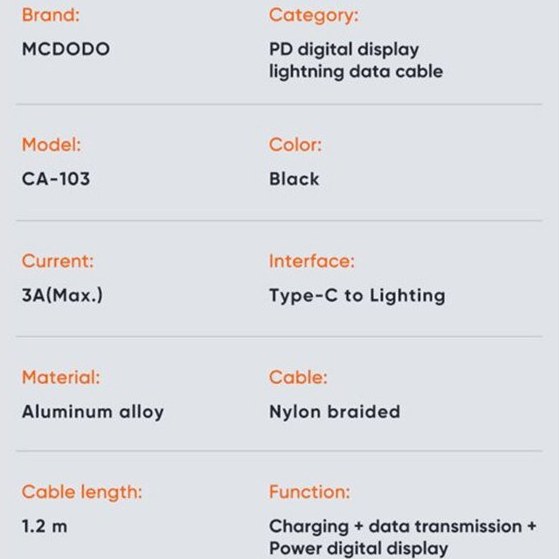Click the Material label
Viewport: 559px width, 559px height.
[x=61, y=377]
